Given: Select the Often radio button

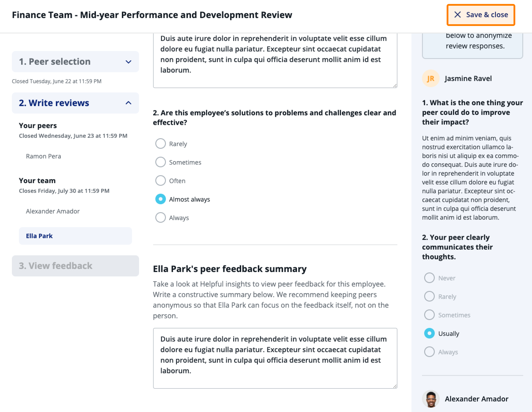Looking at the screenshot, I should tap(161, 180).
